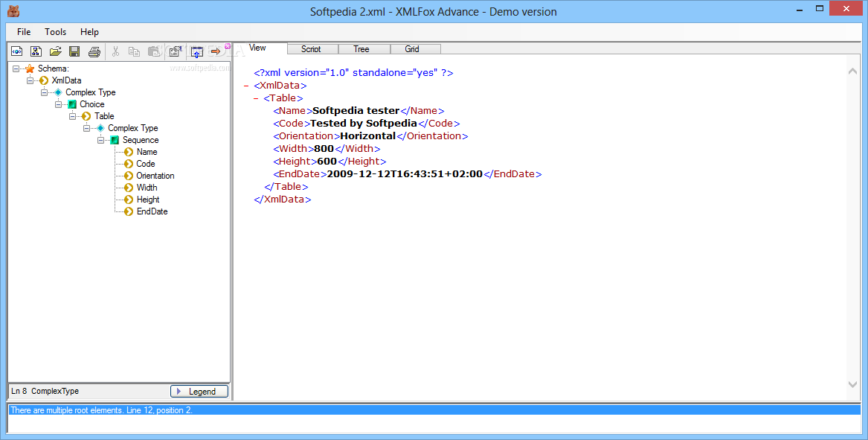The width and height of the screenshot is (868, 440).
Task: Collapse the first Complex Type node
Action: pyautogui.click(x=45, y=92)
